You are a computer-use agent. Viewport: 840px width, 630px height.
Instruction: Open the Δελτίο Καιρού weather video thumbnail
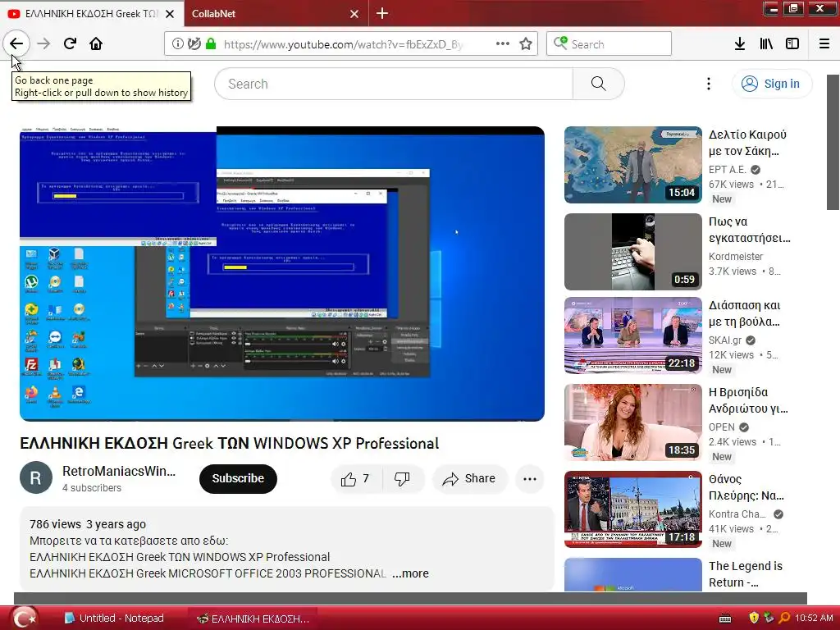tap(632, 164)
